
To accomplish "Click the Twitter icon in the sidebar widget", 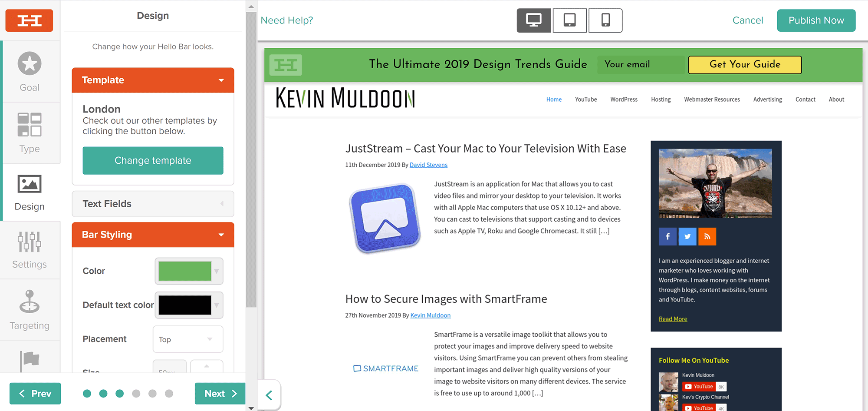I will (687, 236).
